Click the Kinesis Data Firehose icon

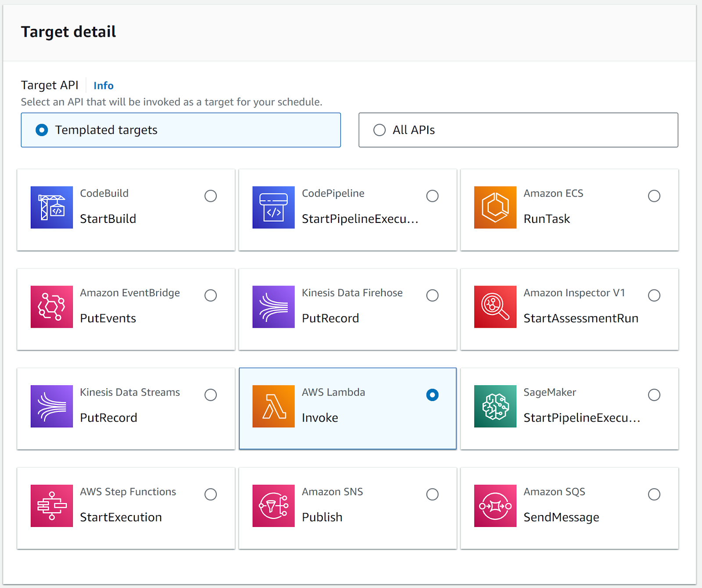click(273, 307)
